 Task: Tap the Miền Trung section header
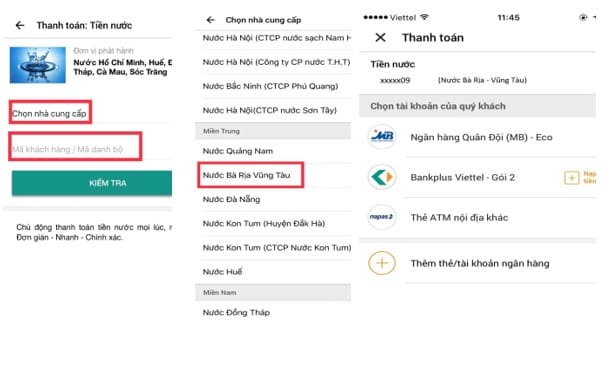click(x=273, y=131)
